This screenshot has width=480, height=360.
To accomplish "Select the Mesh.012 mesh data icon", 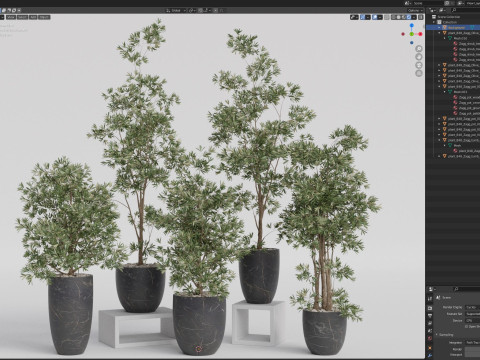I will [x=450, y=38].
